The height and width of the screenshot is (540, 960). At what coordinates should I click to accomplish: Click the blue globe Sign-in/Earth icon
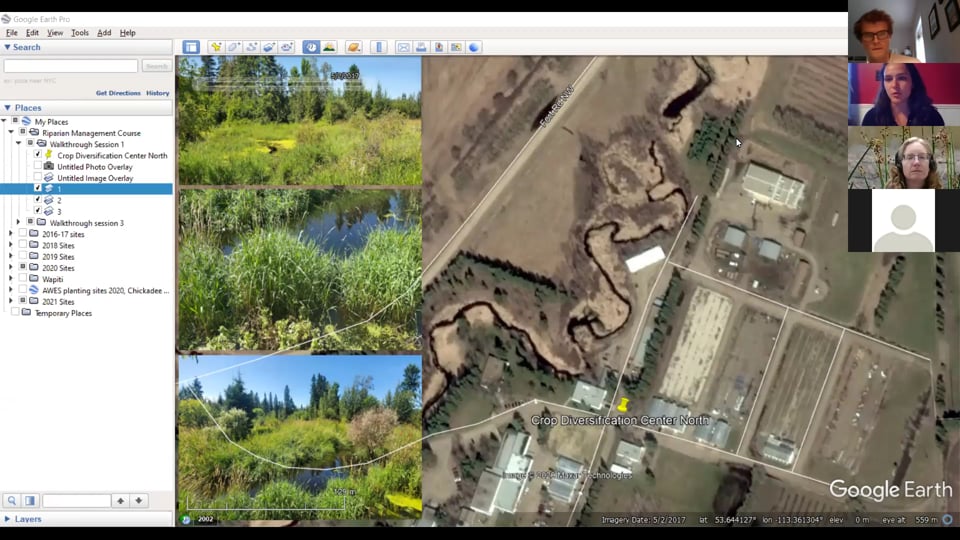474,47
